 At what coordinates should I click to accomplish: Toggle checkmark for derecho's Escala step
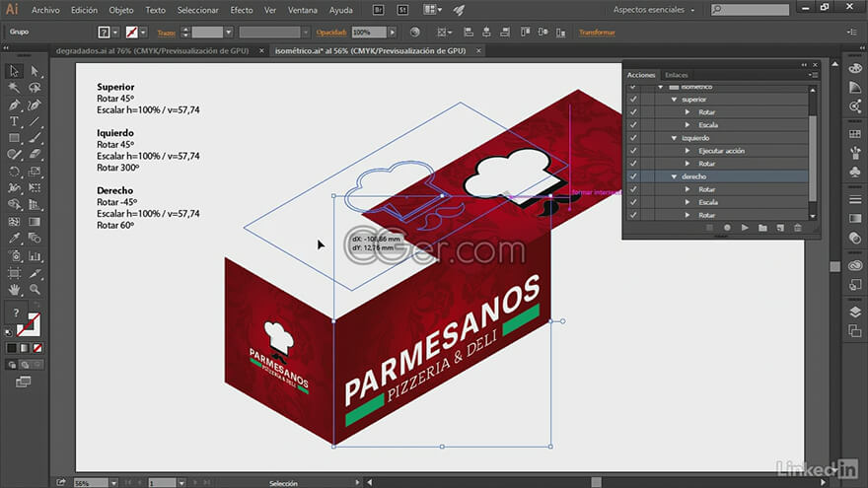coord(632,202)
